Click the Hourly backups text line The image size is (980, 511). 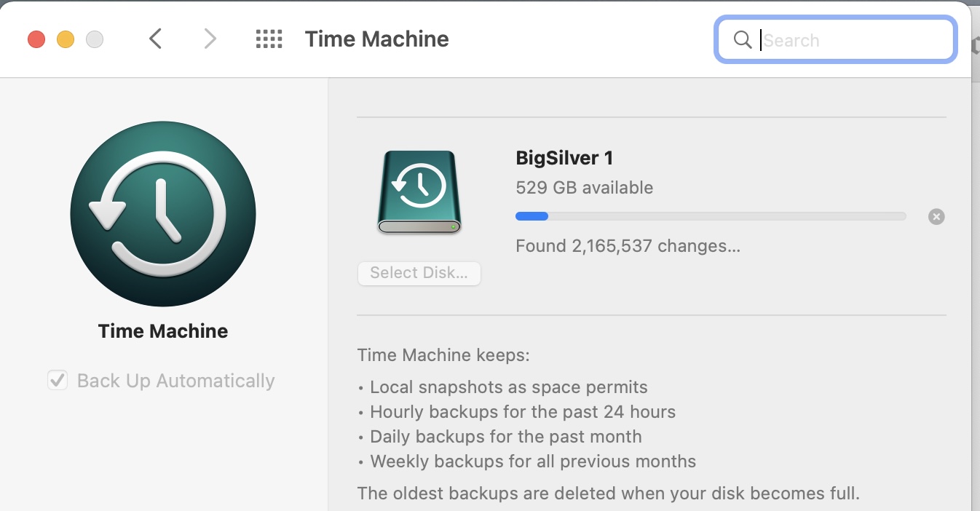click(523, 412)
